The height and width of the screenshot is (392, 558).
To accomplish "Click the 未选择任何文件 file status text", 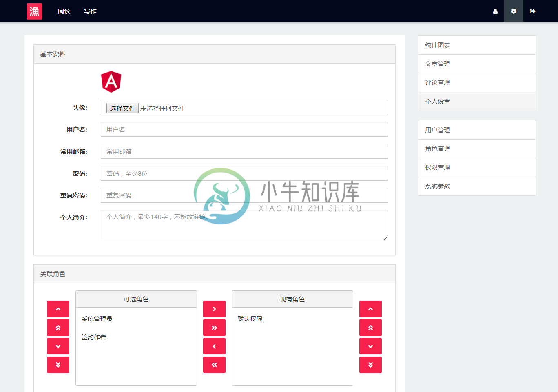I will [162, 108].
